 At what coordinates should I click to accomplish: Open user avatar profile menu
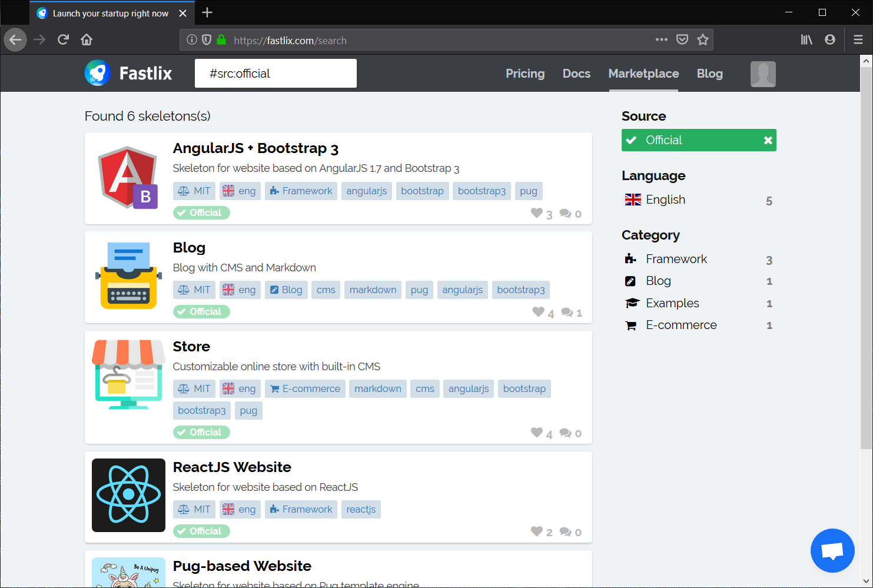[x=763, y=74]
